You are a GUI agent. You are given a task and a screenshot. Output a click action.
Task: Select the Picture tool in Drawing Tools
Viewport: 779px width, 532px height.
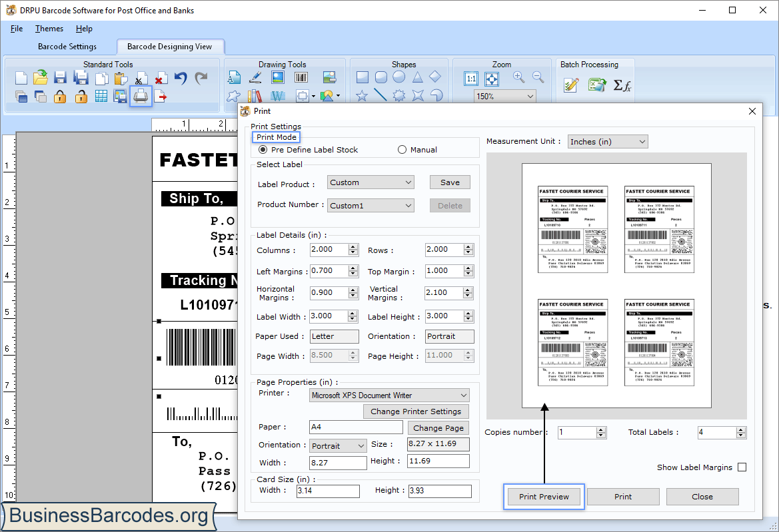[x=278, y=77]
